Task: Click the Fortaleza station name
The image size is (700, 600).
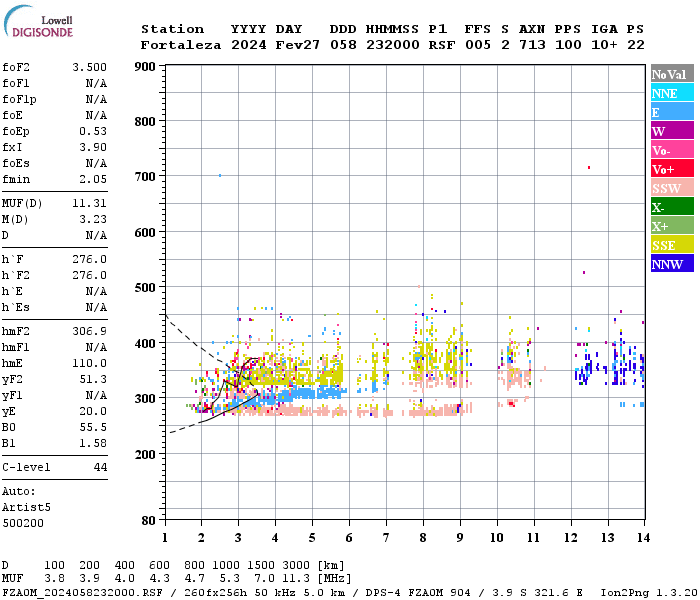Action: tap(181, 45)
